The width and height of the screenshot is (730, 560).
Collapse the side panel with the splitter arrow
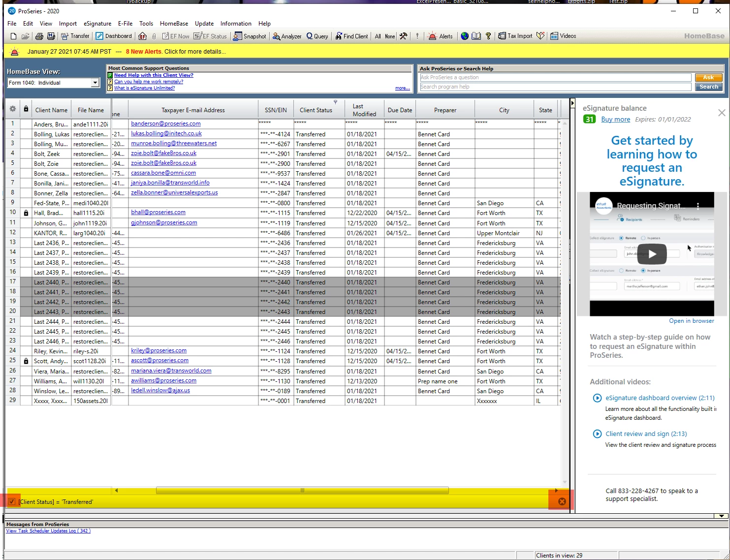pyautogui.click(x=572, y=103)
